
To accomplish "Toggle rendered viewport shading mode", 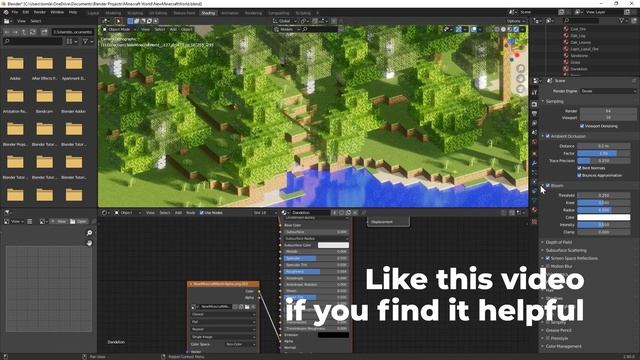I will [x=516, y=29].
